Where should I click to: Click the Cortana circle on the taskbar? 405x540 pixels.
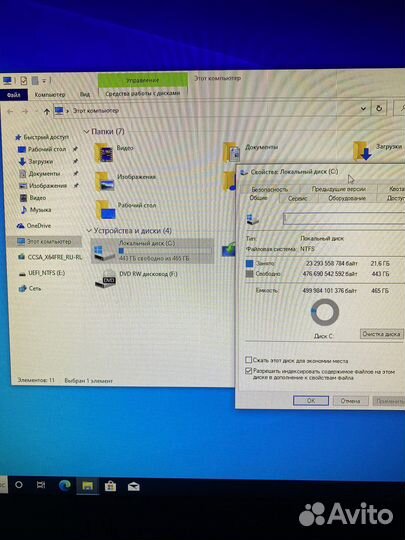[x=19, y=485]
